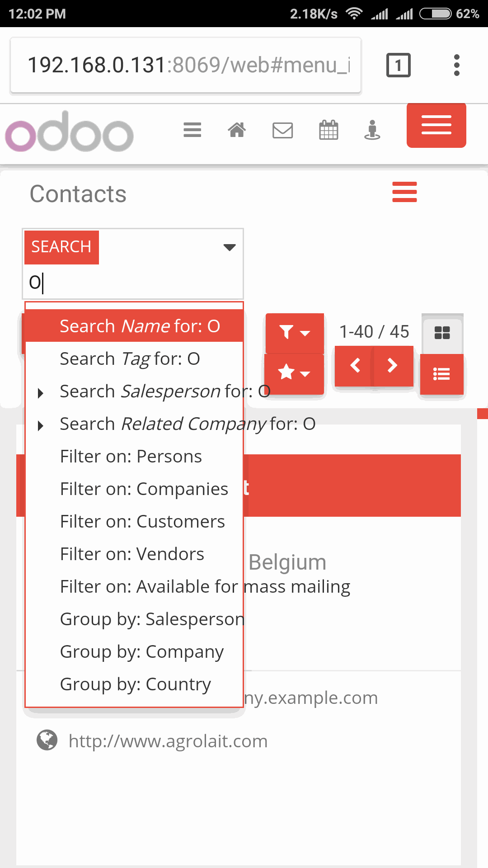Open browser three-dot overflow menu
Viewport: 488px width, 868px height.
click(457, 65)
